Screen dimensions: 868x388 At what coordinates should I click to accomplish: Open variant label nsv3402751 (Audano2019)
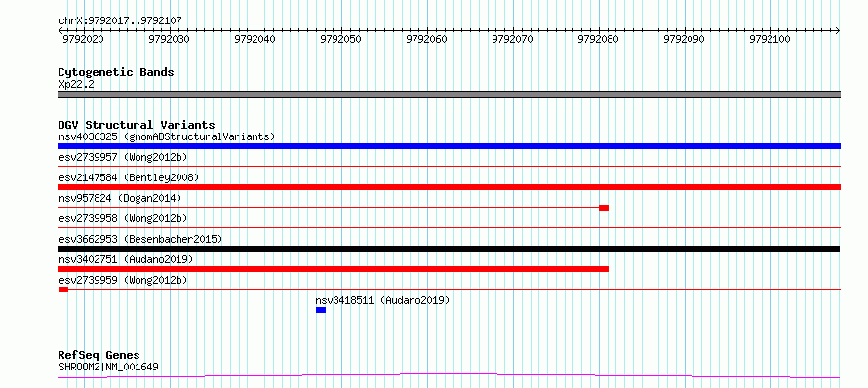tap(126, 259)
